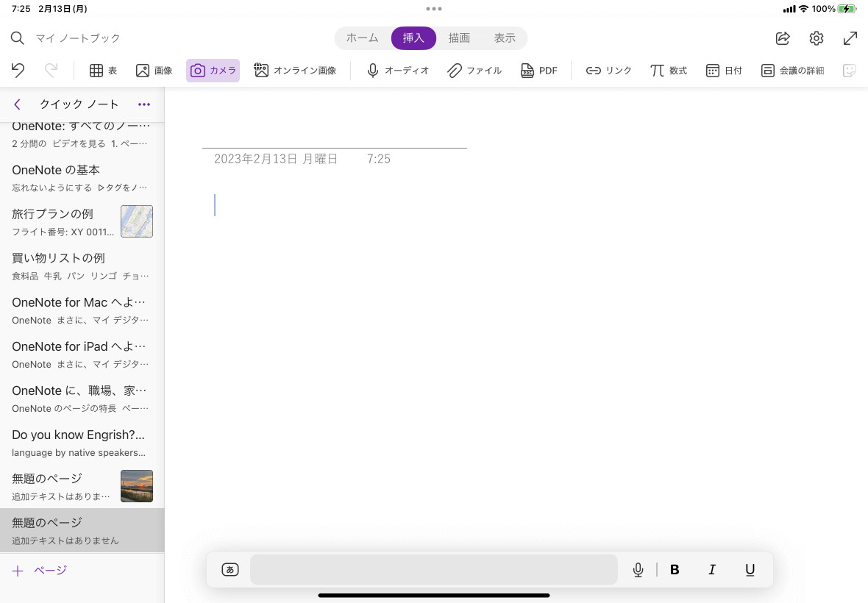
Task: Click the page time 7:25
Action: (x=379, y=160)
